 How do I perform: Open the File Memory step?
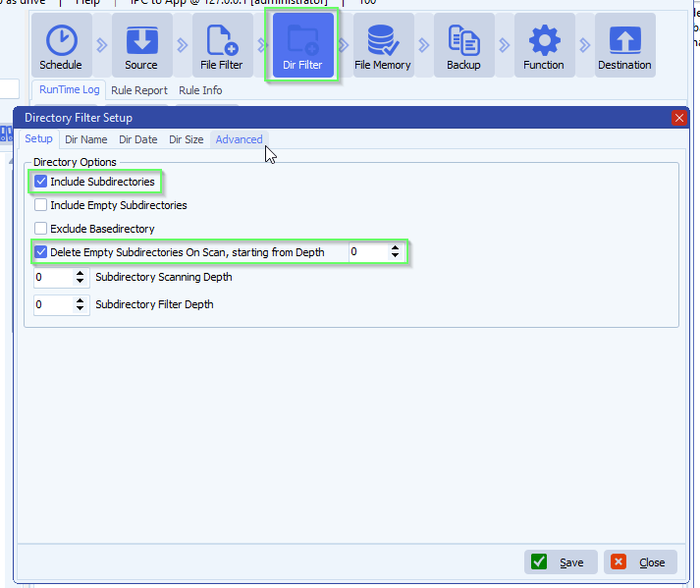[384, 45]
